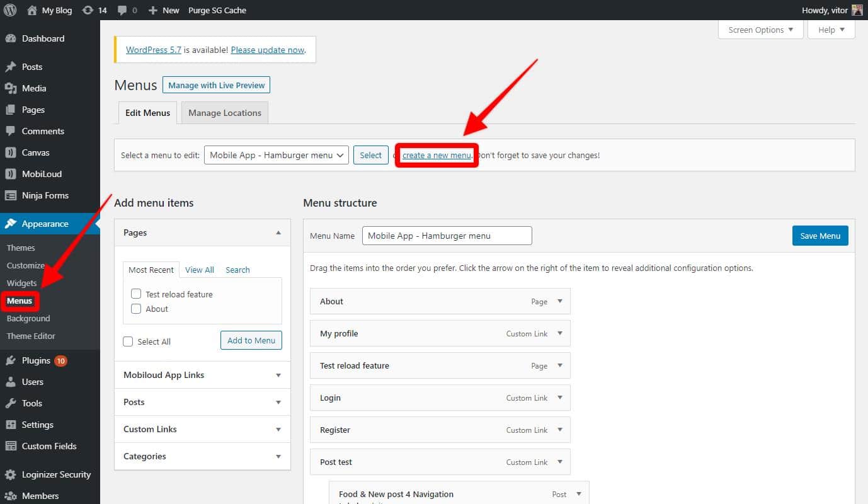This screenshot has width=868, height=504.
Task: Click the Test reload feature menu item bar
Action: [440, 365]
